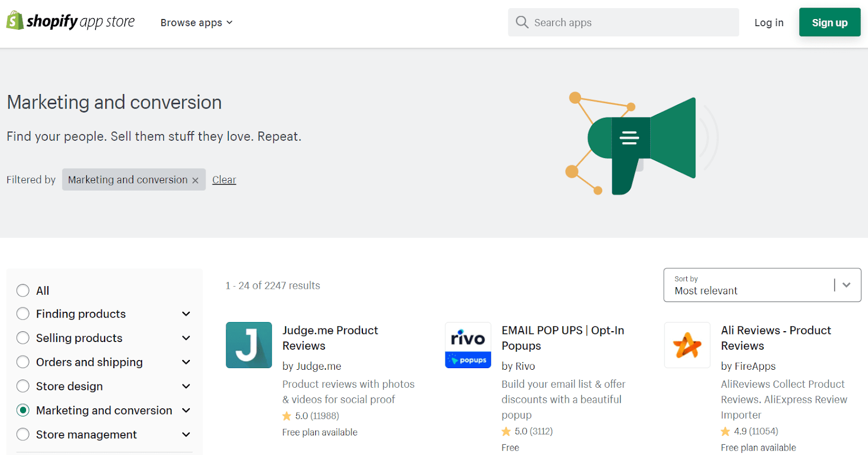Select the Marketing and conversion radio button
The height and width of the screenshot is (455, 868).
[x=23, y=410]
